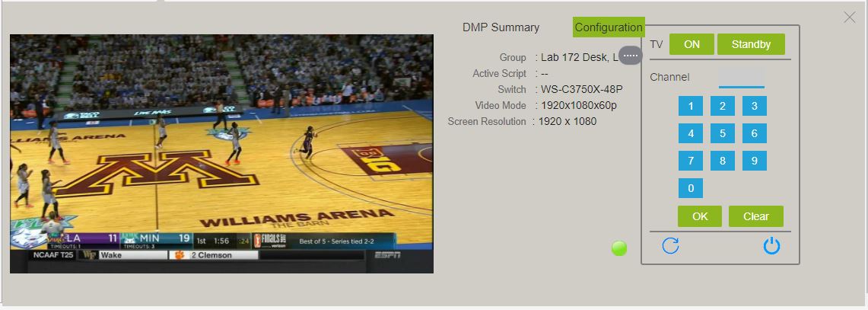Select keypad digit 7
Viewport: 868px width, 310px height.
pyautogui.click(x=690, y=161)
